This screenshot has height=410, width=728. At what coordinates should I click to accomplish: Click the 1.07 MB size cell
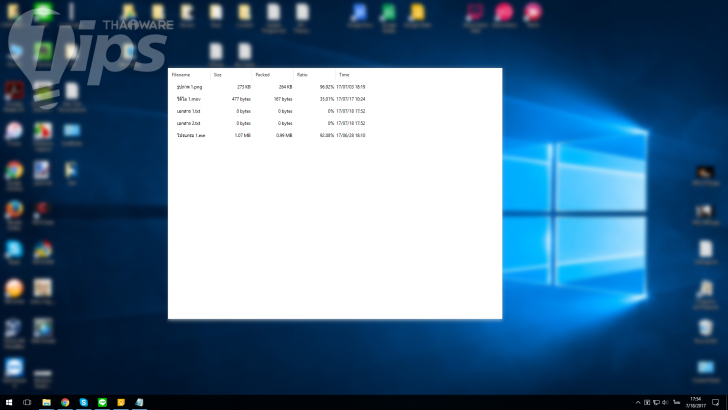[x=242, y=135]
